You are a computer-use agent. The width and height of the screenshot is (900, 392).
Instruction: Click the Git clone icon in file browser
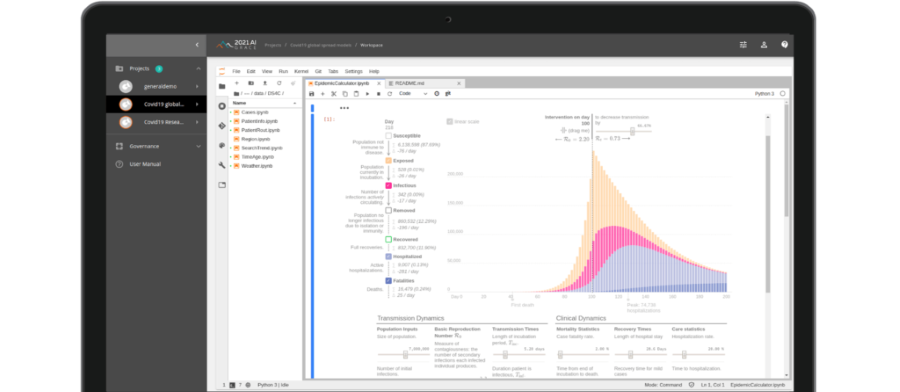(x=293, y=83)
